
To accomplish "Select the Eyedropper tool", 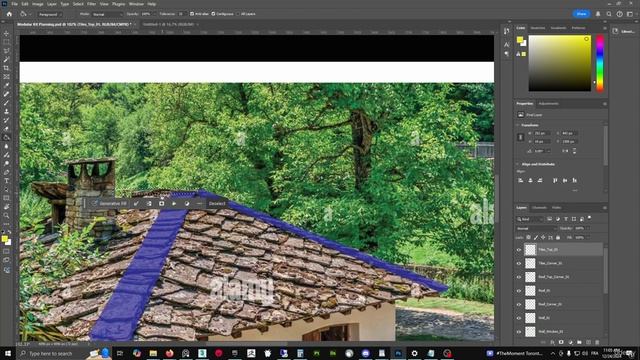I will coord(6,85).
